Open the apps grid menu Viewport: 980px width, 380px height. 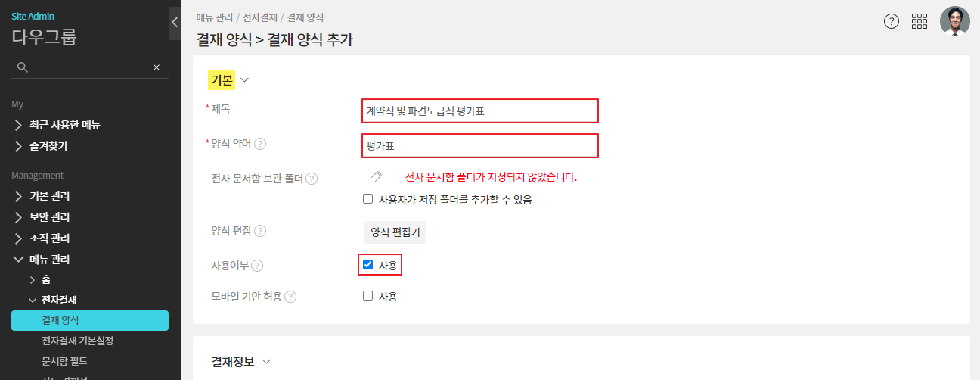pos(920,21)
